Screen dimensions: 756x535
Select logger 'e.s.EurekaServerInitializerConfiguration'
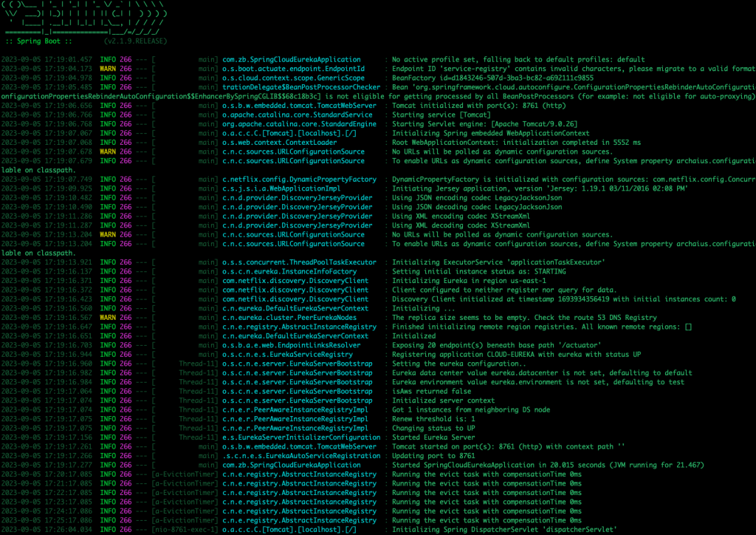coord(301,436)
